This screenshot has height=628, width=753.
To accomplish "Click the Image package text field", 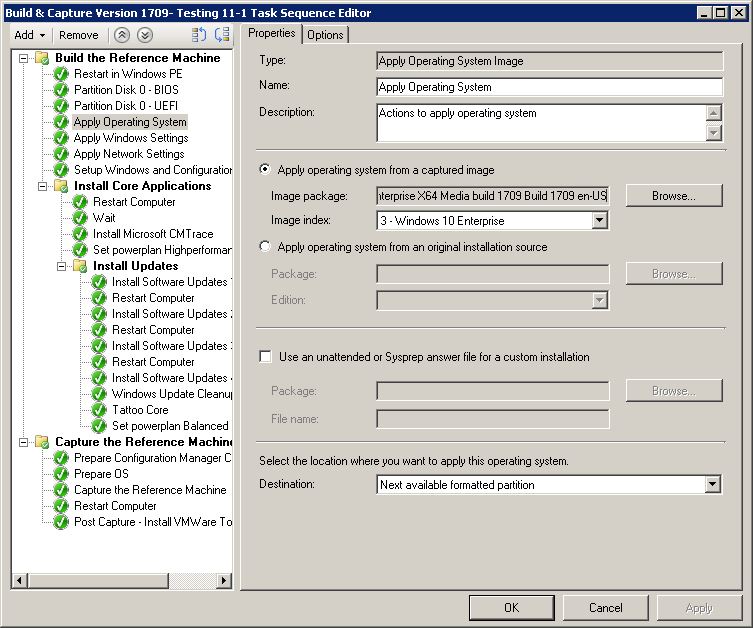I will [x=493, y=196].
